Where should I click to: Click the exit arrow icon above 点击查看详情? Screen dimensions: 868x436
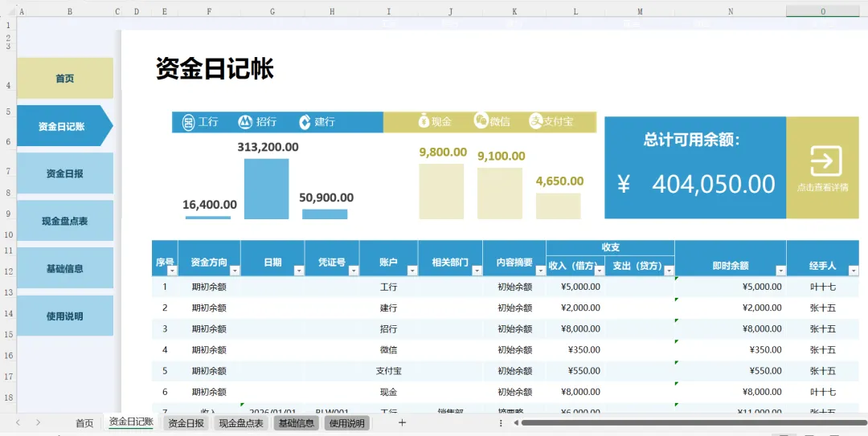pyautogui.click(x=825, y=161)
